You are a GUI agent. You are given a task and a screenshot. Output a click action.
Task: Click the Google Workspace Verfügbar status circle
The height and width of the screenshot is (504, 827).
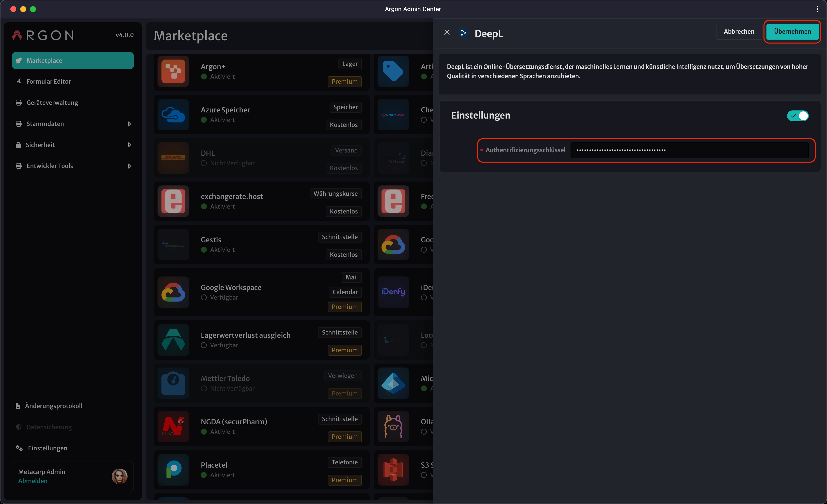pyautogui.click(x=204, y=297)
